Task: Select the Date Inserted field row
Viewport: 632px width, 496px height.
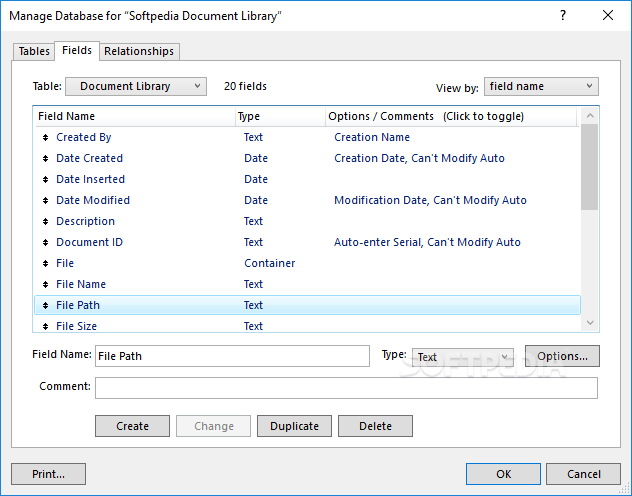Action: (307, 179)
